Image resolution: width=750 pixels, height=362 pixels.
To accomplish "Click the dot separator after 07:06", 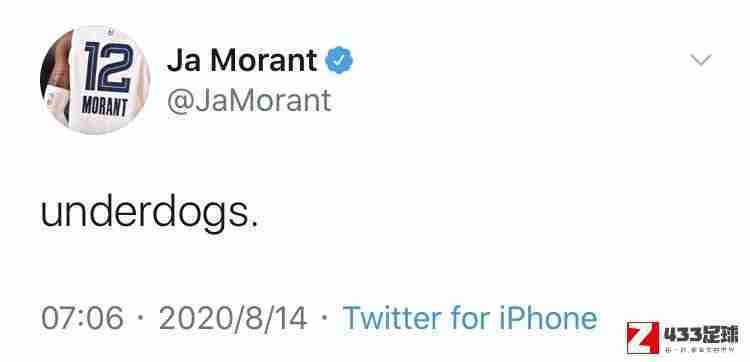I will (x=141, y=318).
